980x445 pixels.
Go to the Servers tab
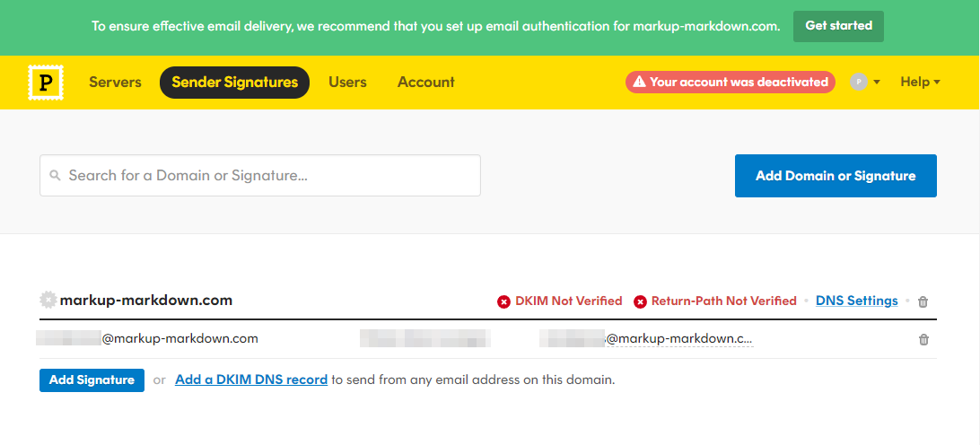(x=115, y=83)
